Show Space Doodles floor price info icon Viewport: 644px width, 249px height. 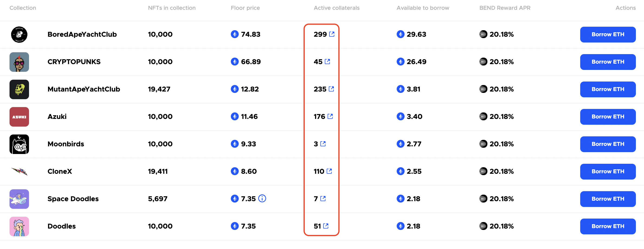coord(262,198)
